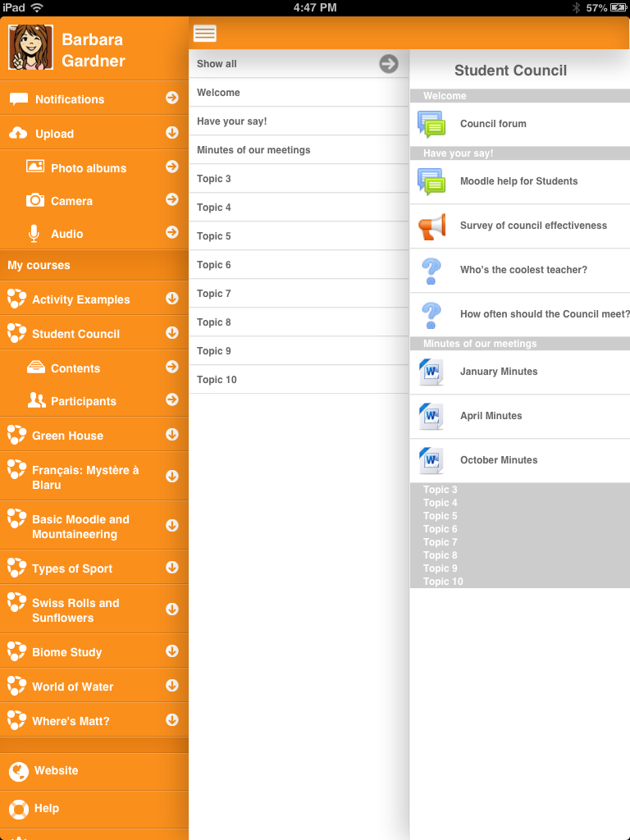
Task: Open Photo albums arrow button
Action: pyautogui.click(x=172, y=166)
